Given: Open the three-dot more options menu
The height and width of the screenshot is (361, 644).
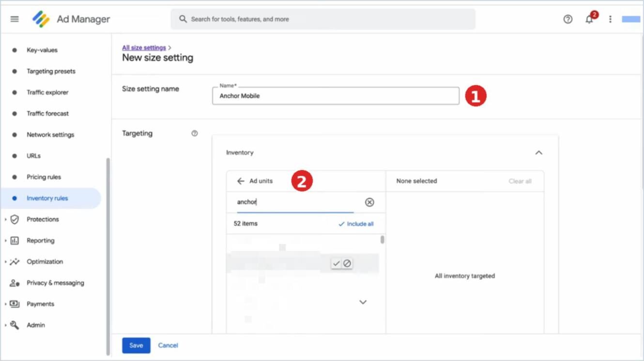Looking at the screenshot, I should tap(610, 19).
